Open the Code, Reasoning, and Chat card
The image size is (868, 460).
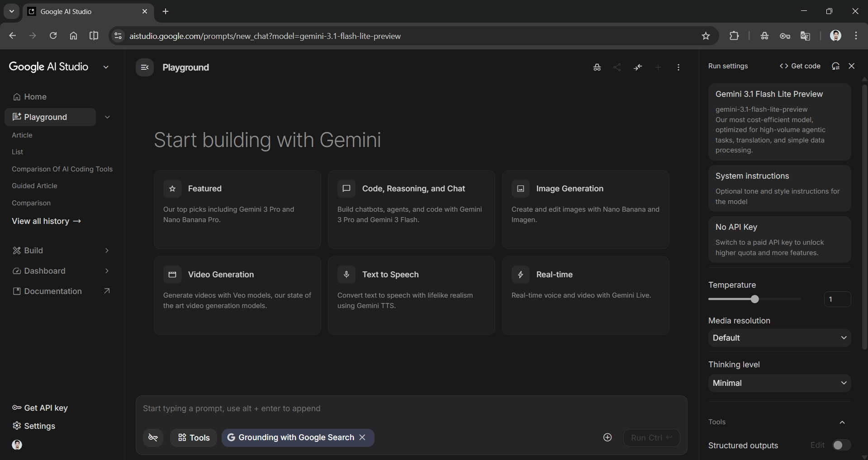pos(412,209)
